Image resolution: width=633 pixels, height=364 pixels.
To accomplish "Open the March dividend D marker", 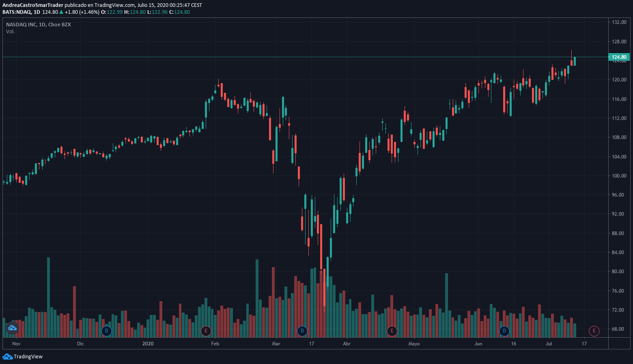I will tap(302, 331).
